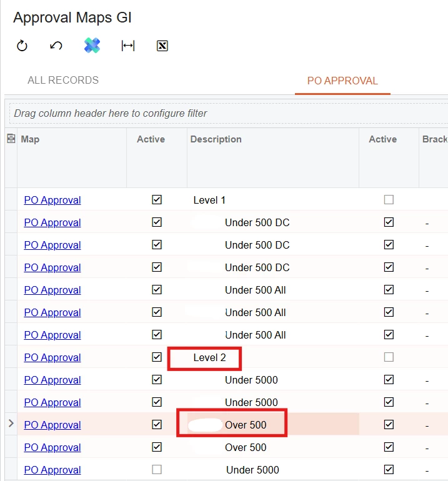Click Over 500 text in the highlighted row
The height and width of the screenshot is (481, 448).
point(246,425)
